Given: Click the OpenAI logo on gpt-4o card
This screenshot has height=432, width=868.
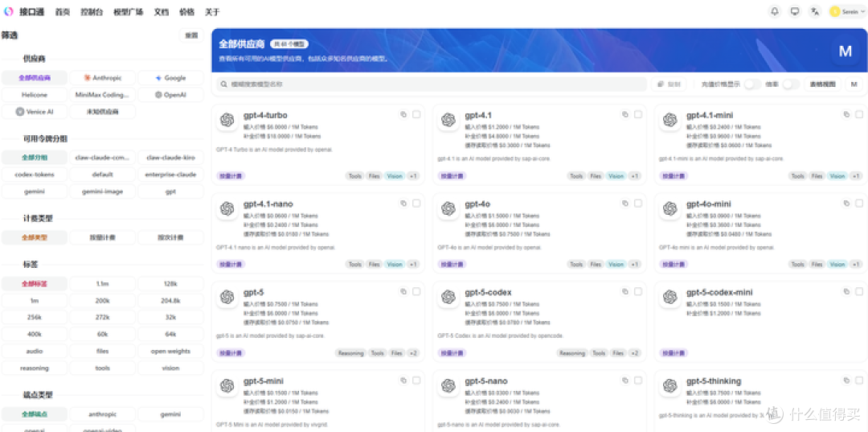Looking at the screenshot, I should [448, 209].
